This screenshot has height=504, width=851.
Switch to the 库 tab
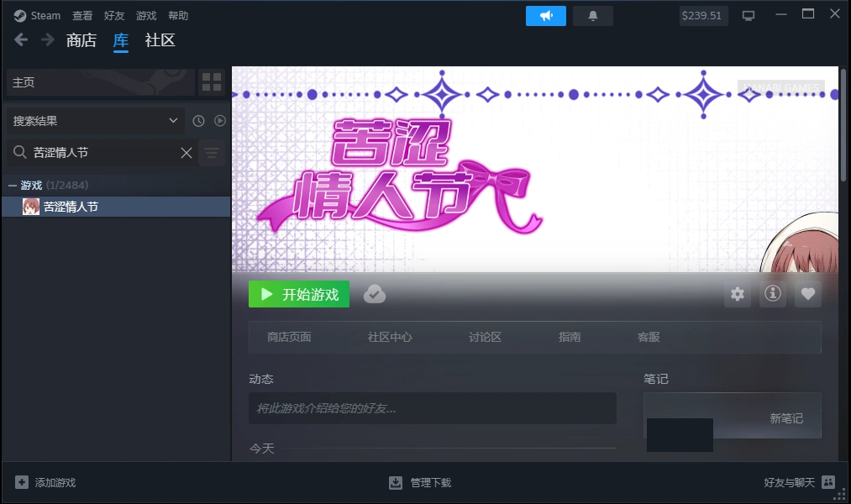tap(120, 40)
